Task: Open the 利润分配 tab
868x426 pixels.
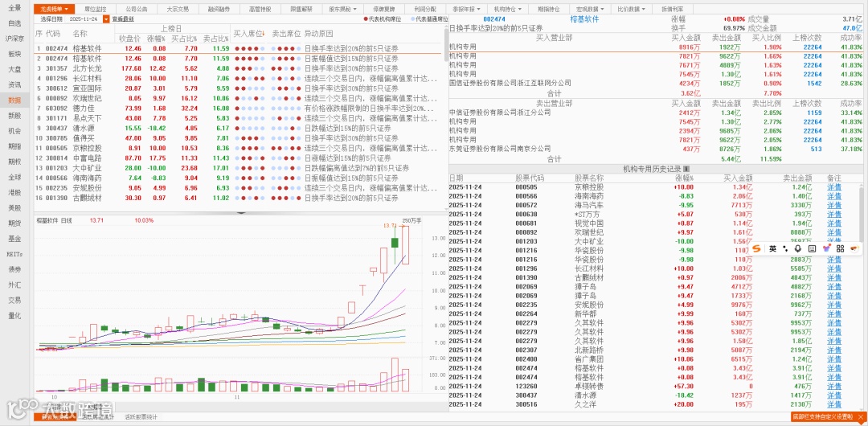Action: [425, 10]
